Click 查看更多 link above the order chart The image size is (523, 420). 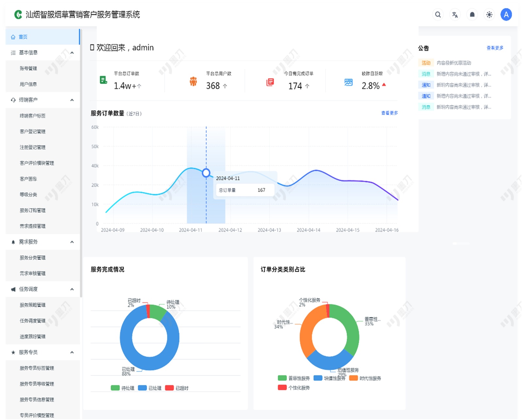[389, 113]
